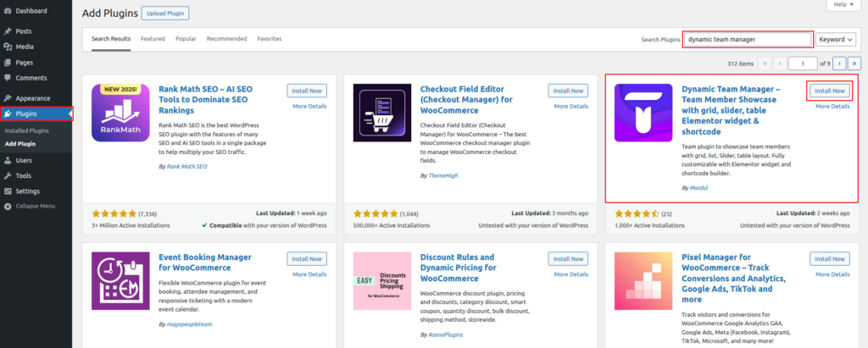
Task: Click the Appearance paintbrush icon
Action: [x=7, y=98]
